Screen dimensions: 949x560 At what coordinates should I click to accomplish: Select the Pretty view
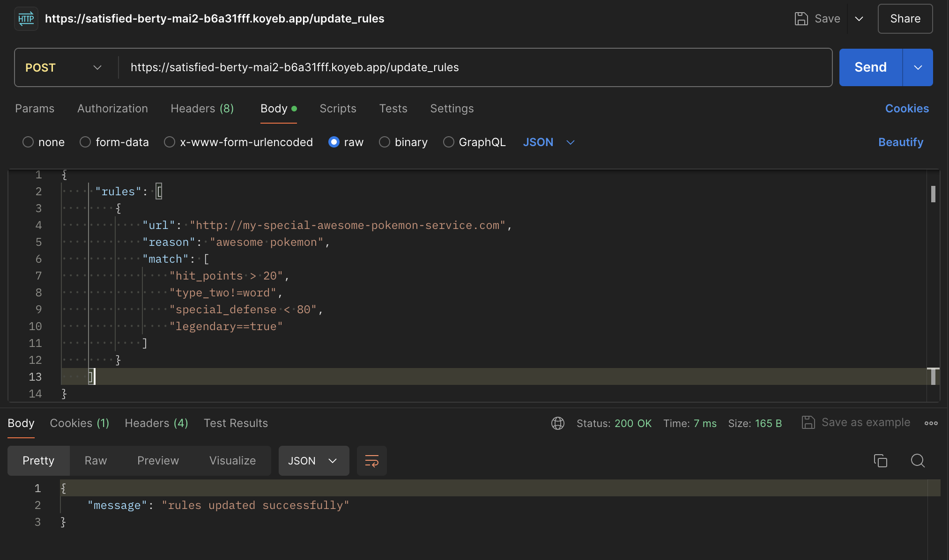38,461
